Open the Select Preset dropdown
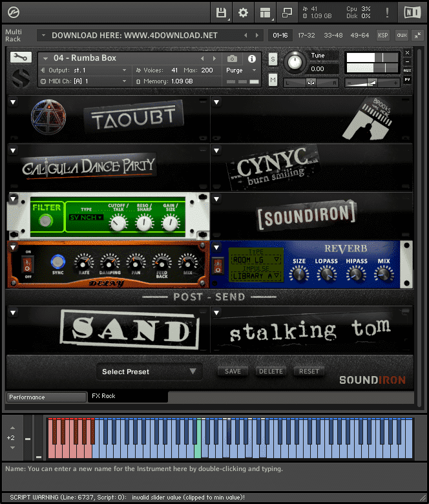This screenshot has width=429, height=504. (x=149, y=372)
